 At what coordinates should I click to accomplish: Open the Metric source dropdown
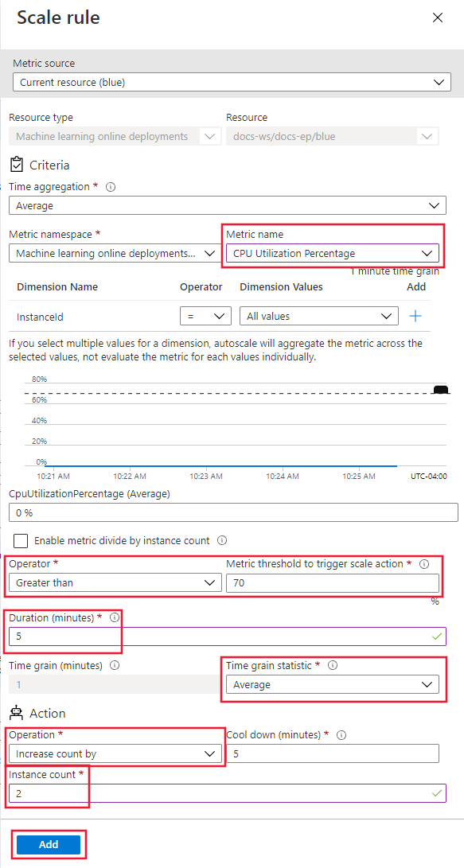[x=232, y=83]
